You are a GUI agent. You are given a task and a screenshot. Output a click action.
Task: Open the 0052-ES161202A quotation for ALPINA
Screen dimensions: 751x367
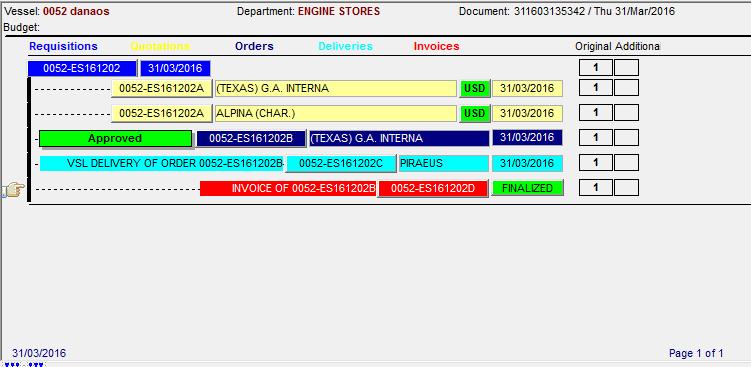(161, 114)
